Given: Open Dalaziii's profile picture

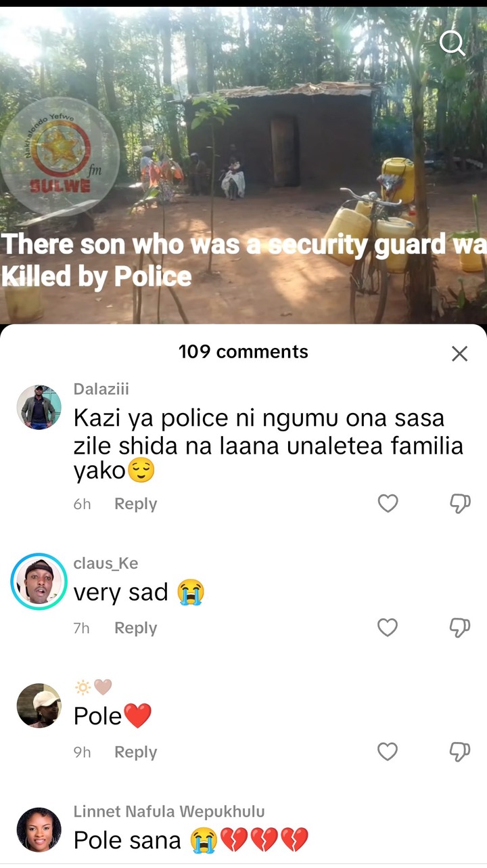Looking at the screenshot, I should pos(39,407).
